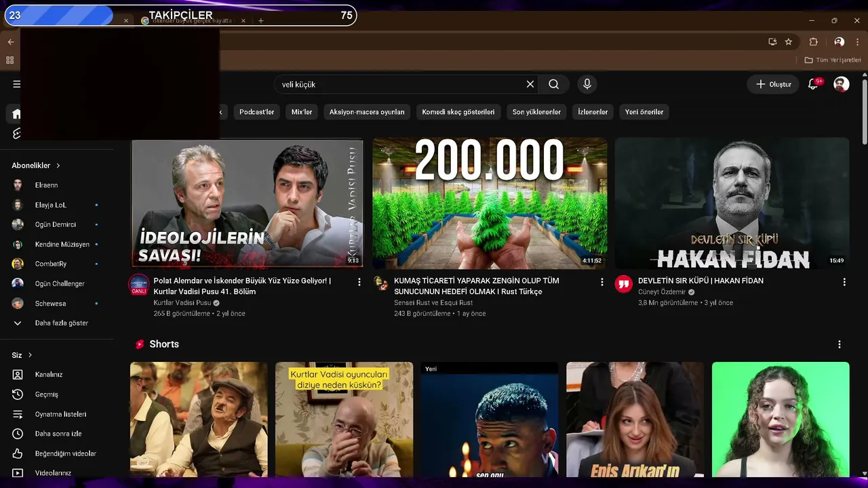This screenshot has height=488, width=868.
Task: Click the Oluştur create button
Action: click(x=774, y=84)
